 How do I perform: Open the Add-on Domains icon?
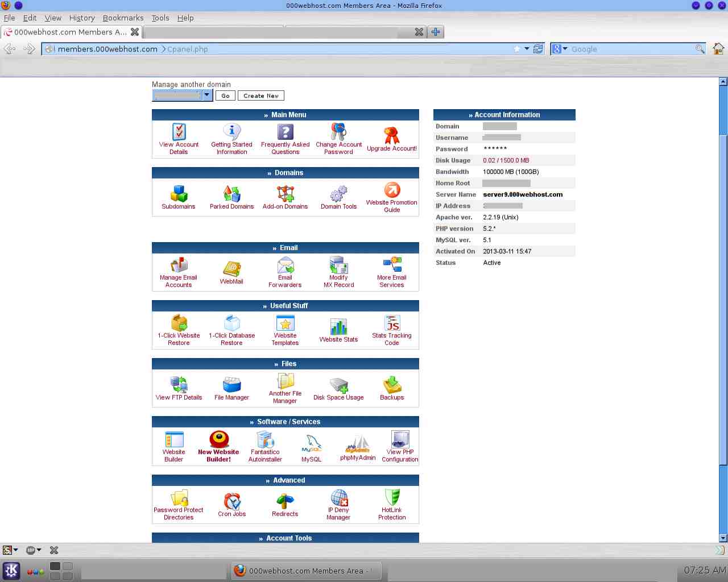pos(285,193)
